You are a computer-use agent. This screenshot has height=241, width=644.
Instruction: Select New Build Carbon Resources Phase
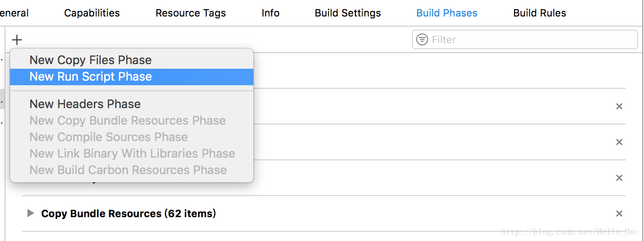[x=128, y=170]
